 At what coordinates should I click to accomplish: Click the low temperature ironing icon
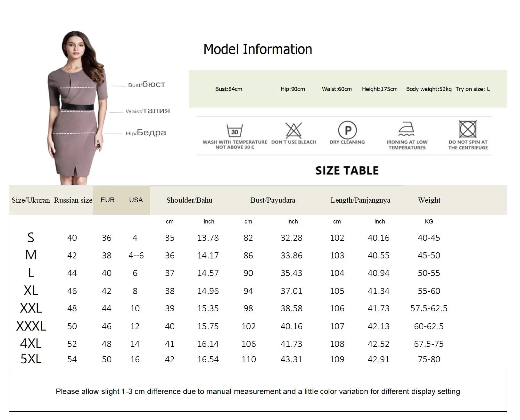[x=406, y=129]
